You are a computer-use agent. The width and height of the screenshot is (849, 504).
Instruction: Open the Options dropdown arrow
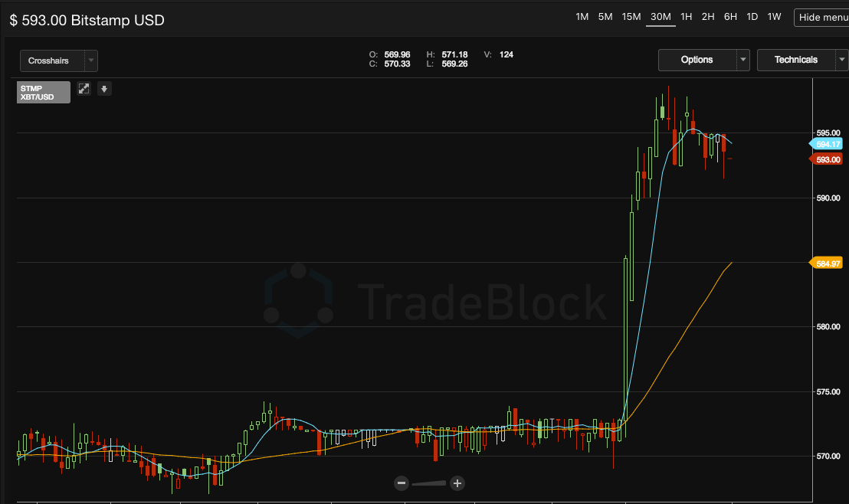[x=743, y=60]
